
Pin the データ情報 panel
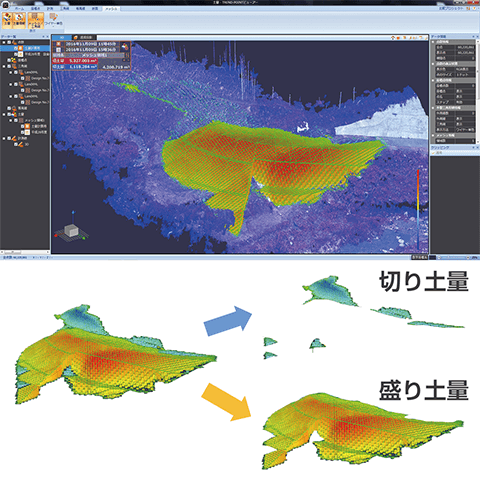coord(473,37)
